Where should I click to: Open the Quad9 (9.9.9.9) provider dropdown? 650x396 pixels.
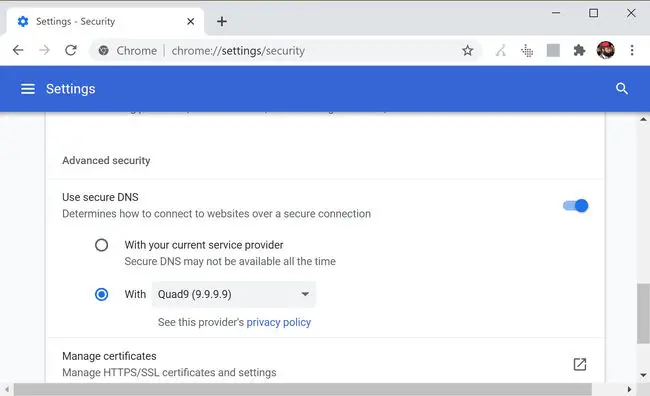pyautogui.click(x=234, y=294)
